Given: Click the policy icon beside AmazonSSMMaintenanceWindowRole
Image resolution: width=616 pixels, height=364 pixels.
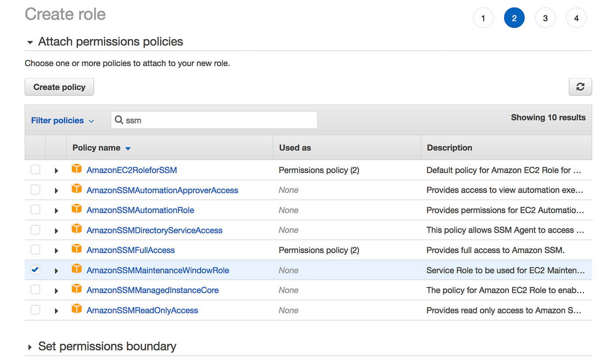Looking at the screenshot, I should [x=77, y=269].
